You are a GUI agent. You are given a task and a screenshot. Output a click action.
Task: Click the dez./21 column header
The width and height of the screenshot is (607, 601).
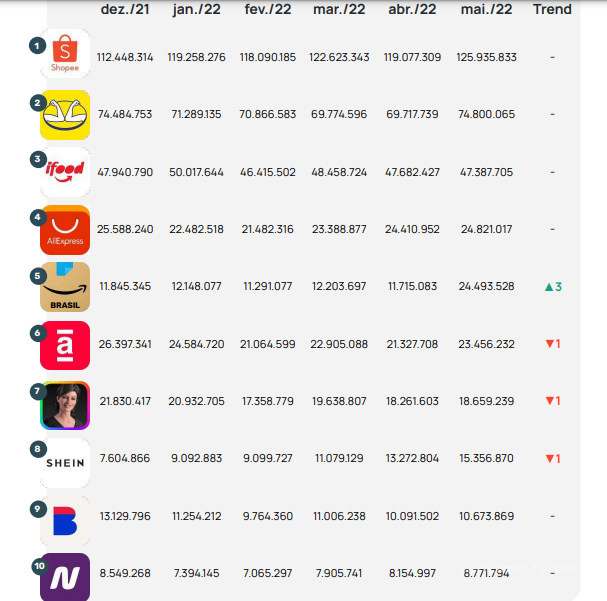click(x=125, y=9)
